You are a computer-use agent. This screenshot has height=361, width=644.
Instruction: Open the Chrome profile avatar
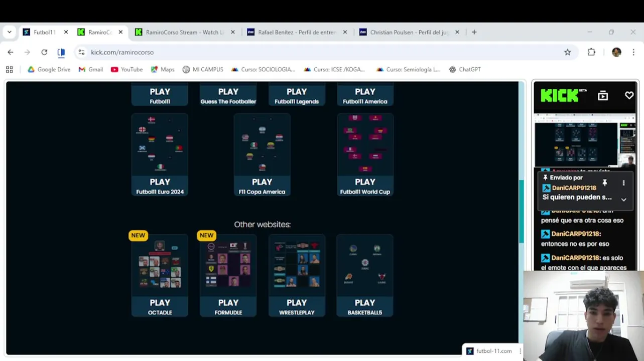click(616, 52)
